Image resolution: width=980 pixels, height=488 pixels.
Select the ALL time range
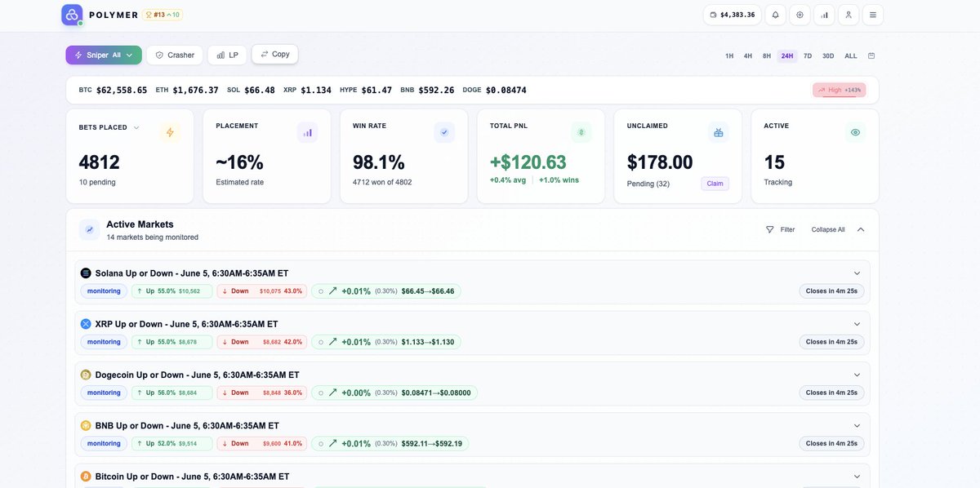851,55
